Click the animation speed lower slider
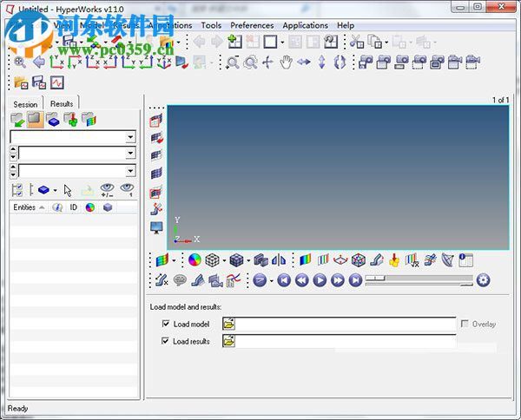The image size is (521, 420). click(x=466, y=285)
